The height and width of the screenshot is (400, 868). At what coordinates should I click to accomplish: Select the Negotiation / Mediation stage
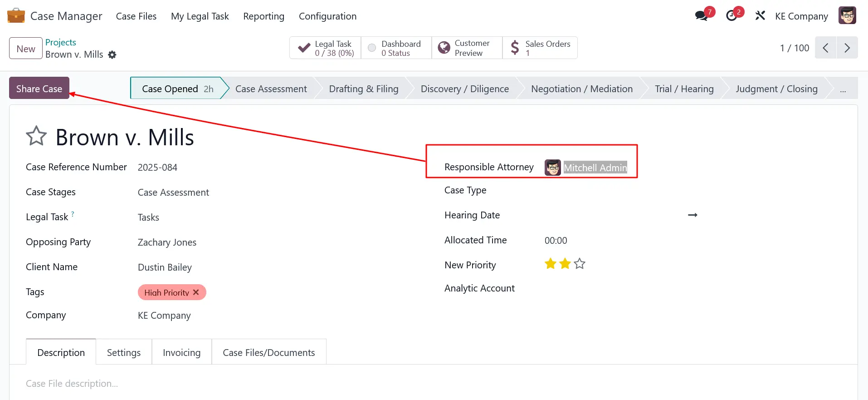[581, 89]
